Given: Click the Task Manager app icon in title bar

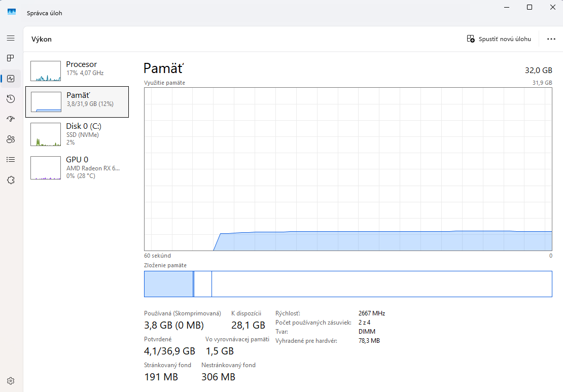Looking at the screenshot, I should [x=12, y=13].
